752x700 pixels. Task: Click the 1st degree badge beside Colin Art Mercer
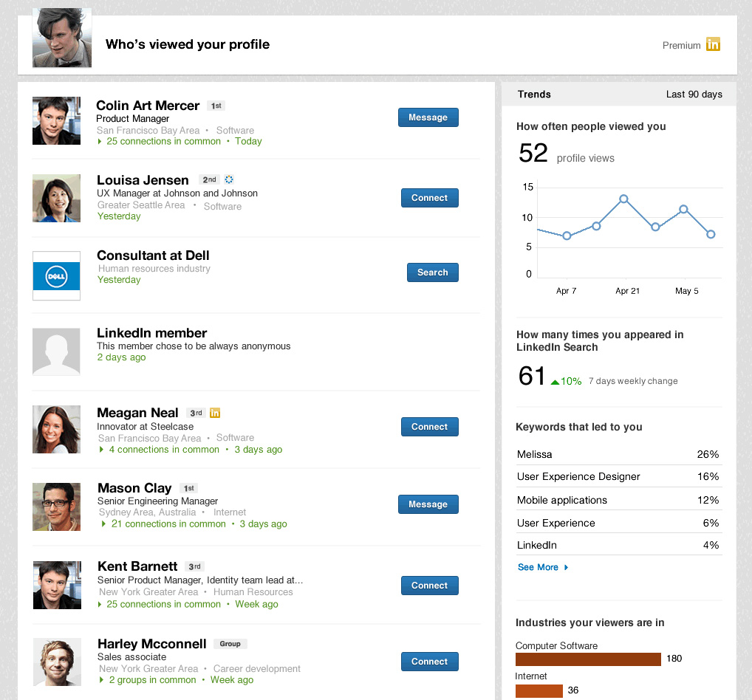pyautogui.click(x=216, y=106)
